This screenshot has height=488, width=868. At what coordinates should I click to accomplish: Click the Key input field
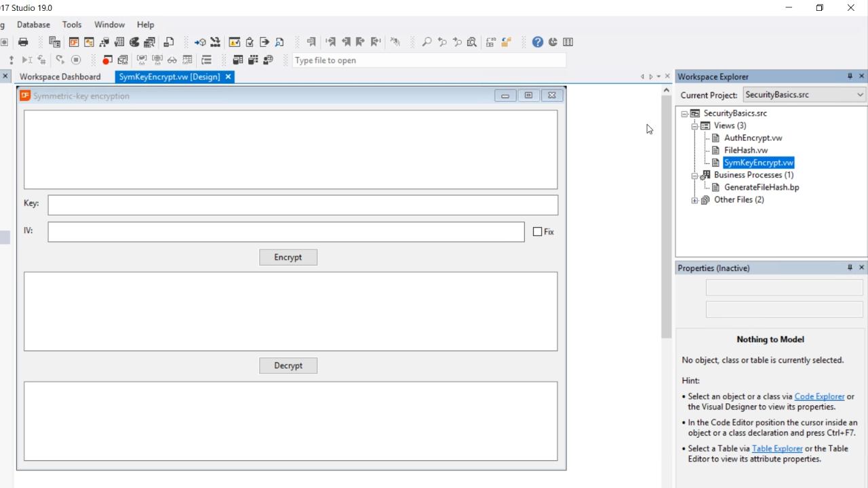click(x=302, y=205)
